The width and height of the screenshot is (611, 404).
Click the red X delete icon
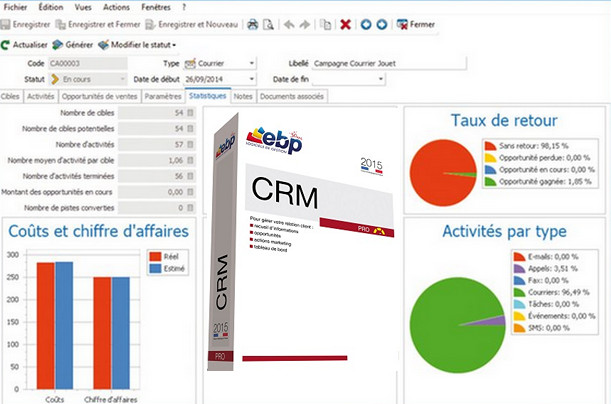click(345, 23)
